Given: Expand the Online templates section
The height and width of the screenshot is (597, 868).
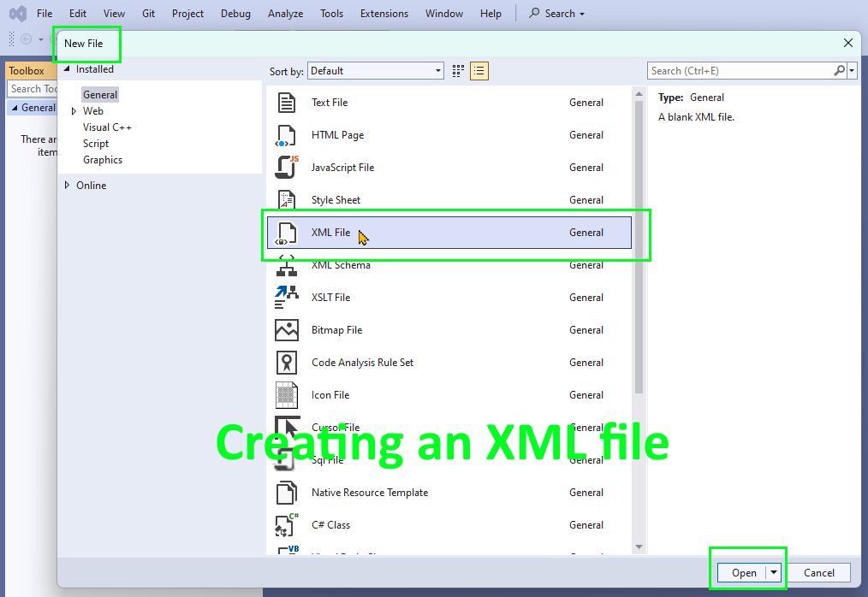Looking at the screenshot, I should point(67,185).
